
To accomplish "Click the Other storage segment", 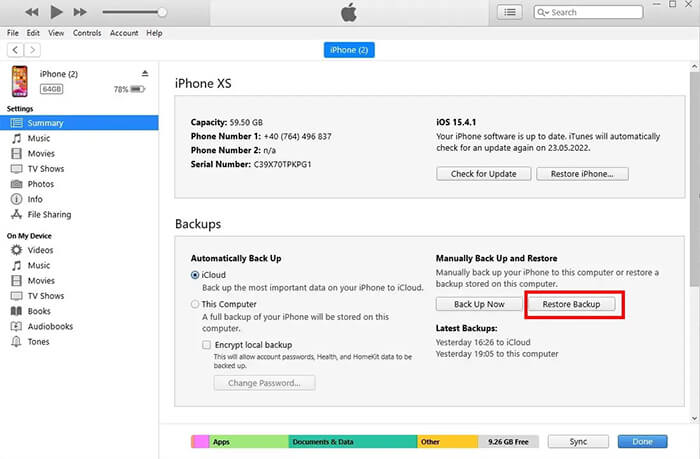I will point(447,442).
